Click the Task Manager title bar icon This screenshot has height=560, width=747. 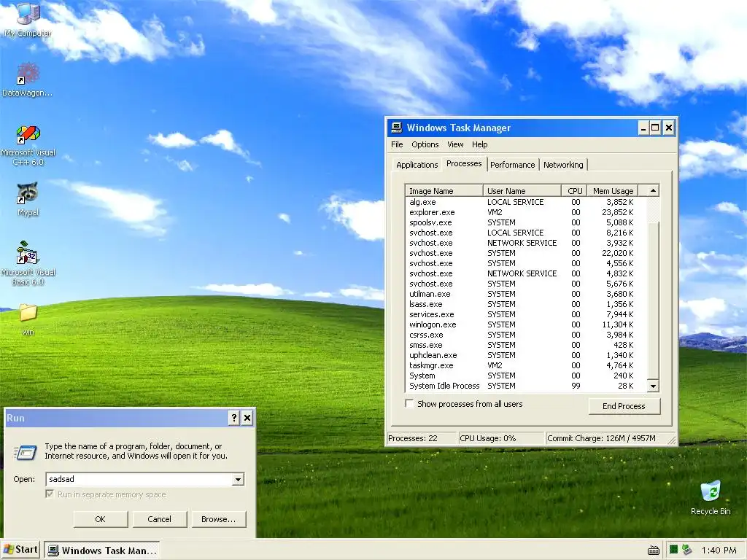pyautogui.click(x=396, y=128)
